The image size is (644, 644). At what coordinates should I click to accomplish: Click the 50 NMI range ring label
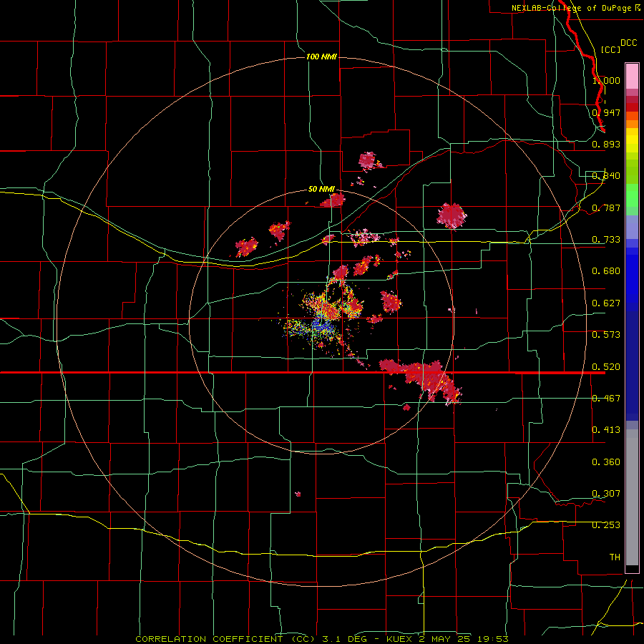(x=321, y=190)
